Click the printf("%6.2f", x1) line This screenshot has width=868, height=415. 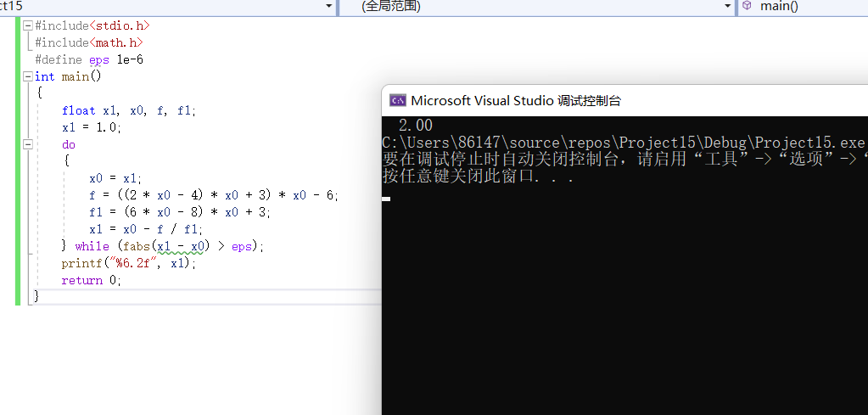click(129, 263)
